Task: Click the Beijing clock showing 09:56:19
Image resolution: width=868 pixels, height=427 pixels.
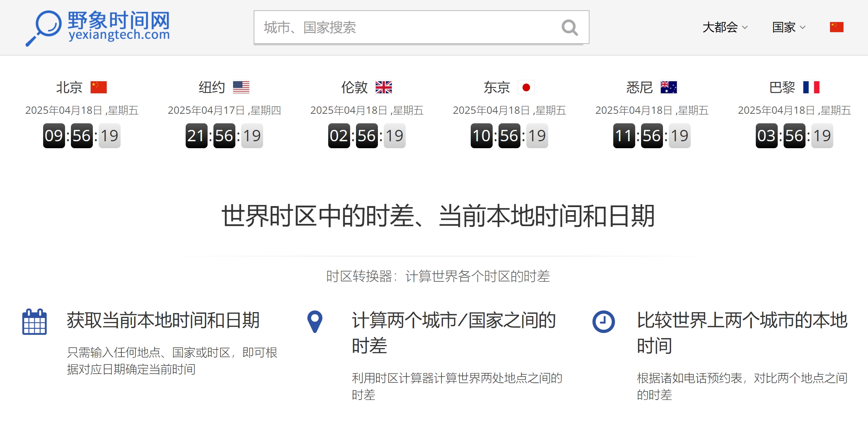Action: (x=82, y=136)
